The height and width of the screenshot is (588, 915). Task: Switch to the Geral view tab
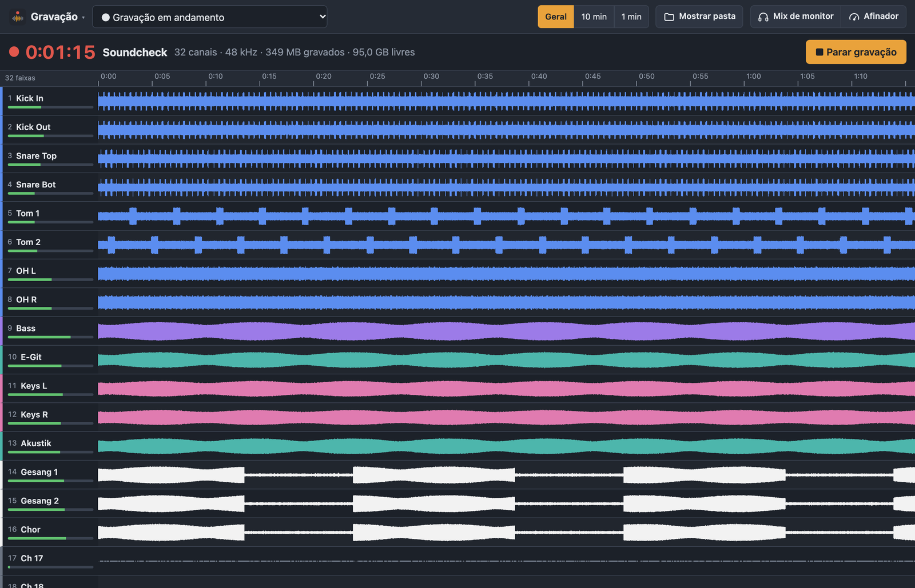click(x=556, y=17)
